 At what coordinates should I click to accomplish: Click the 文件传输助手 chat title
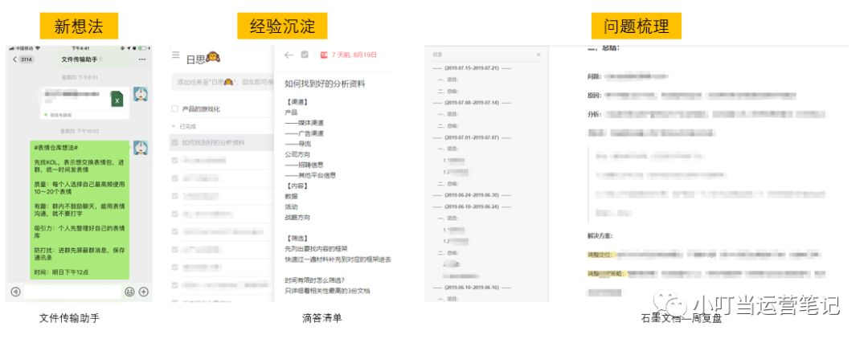(x=79, y=59)
